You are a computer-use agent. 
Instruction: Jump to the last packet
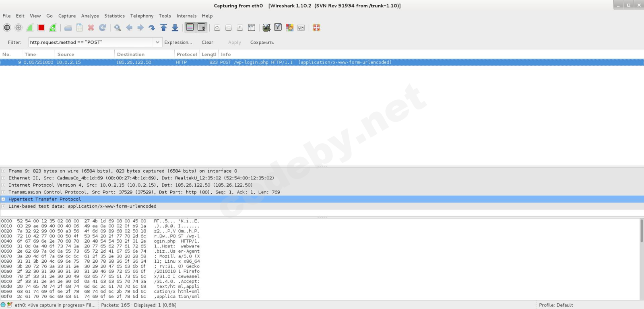click(175, 28)
